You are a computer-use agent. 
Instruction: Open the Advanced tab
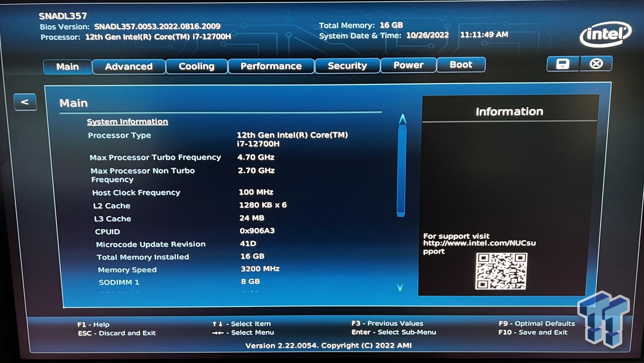129,67
